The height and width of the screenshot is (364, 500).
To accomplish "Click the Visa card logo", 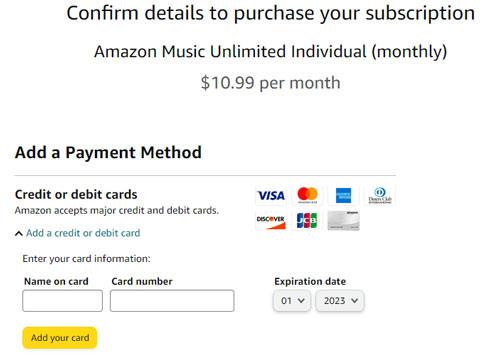I will [271, 195].
